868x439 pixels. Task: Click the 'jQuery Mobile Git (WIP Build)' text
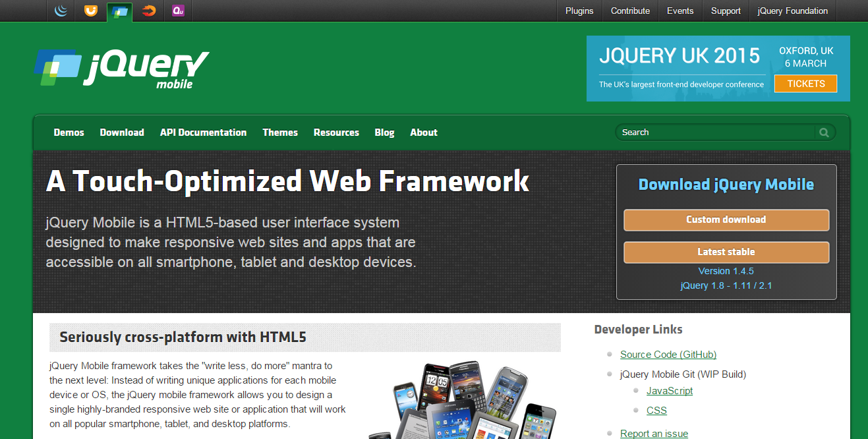683,374
